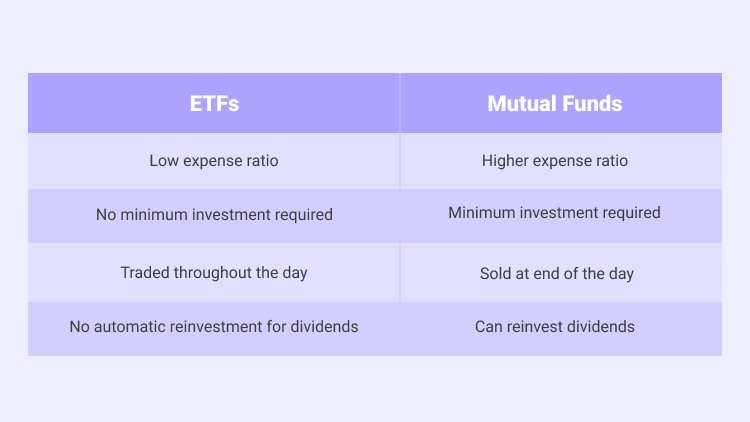
Task: Click the 'Can reinvest dividends' cell
Action: click(x=561, y=329)
